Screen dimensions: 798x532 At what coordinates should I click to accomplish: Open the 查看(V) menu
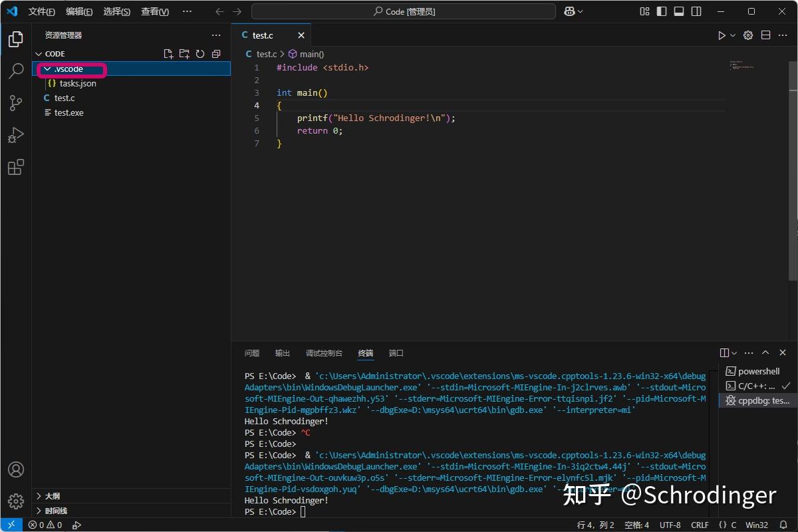155,11
